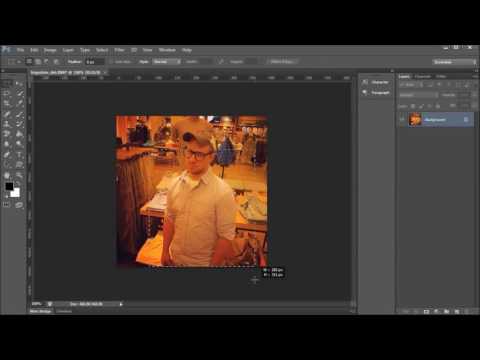Toggle lock all
This screenshot has height=360, width=480.
click(x=438, y=106)
